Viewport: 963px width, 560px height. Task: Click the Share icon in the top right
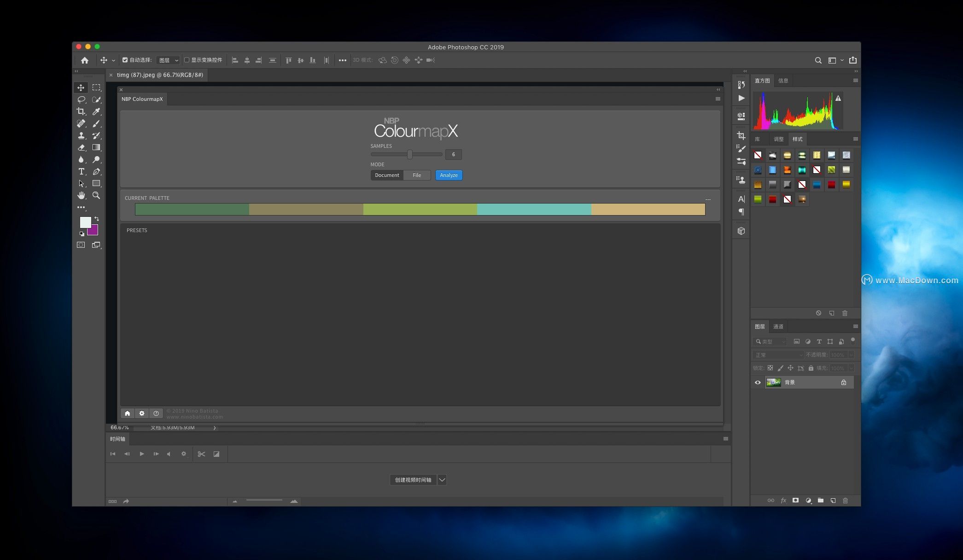(853, 60)
